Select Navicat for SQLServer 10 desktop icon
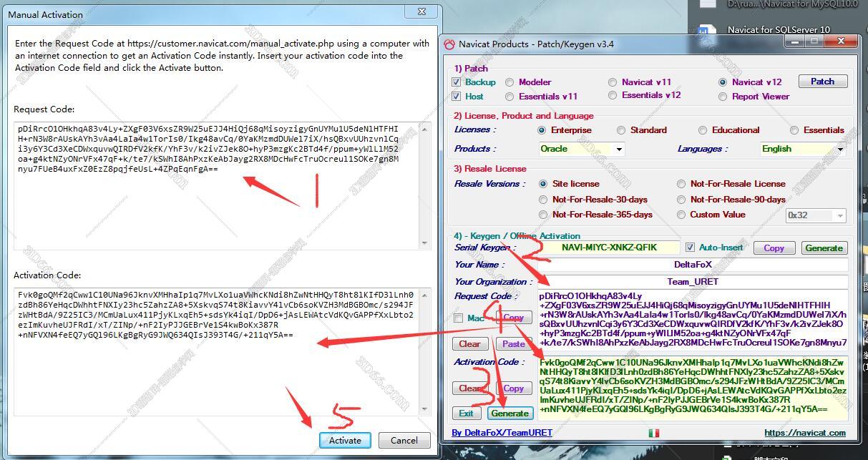 778,30
